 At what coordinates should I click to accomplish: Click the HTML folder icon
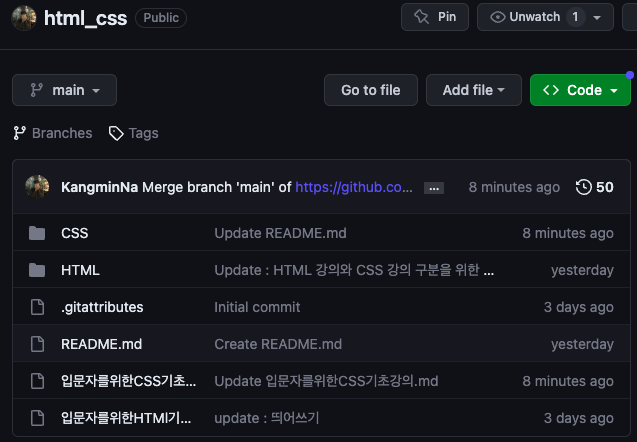pos(37,270)
